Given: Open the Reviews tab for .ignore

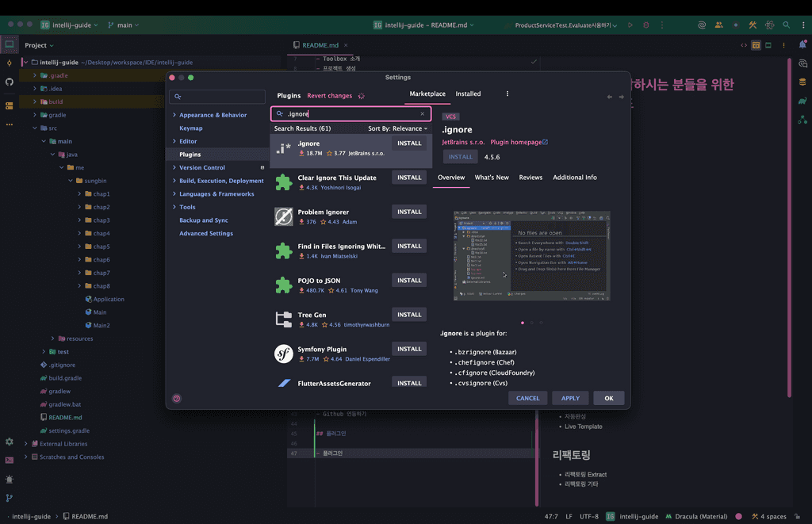Looking at the screenshot, I should pos(530,178).
